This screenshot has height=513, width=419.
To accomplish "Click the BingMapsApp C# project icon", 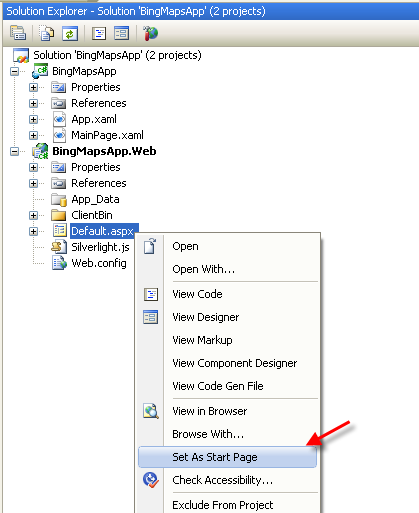I will point(40,71).
